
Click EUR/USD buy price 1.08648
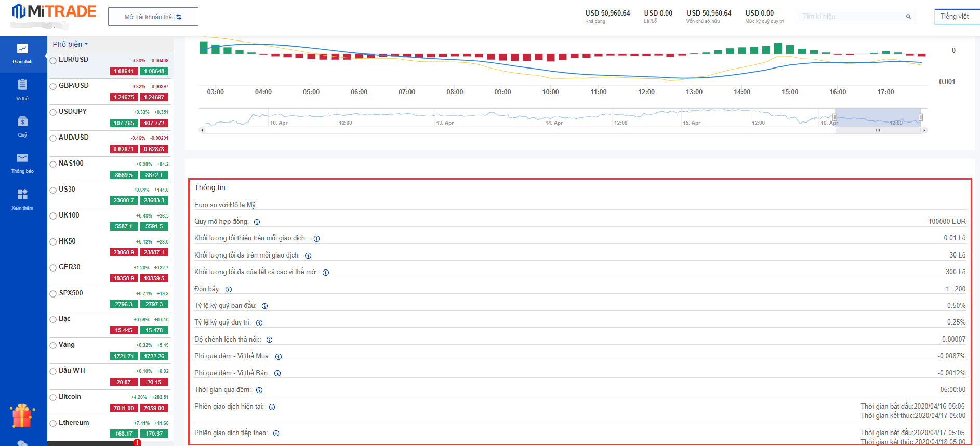[154, 71]
